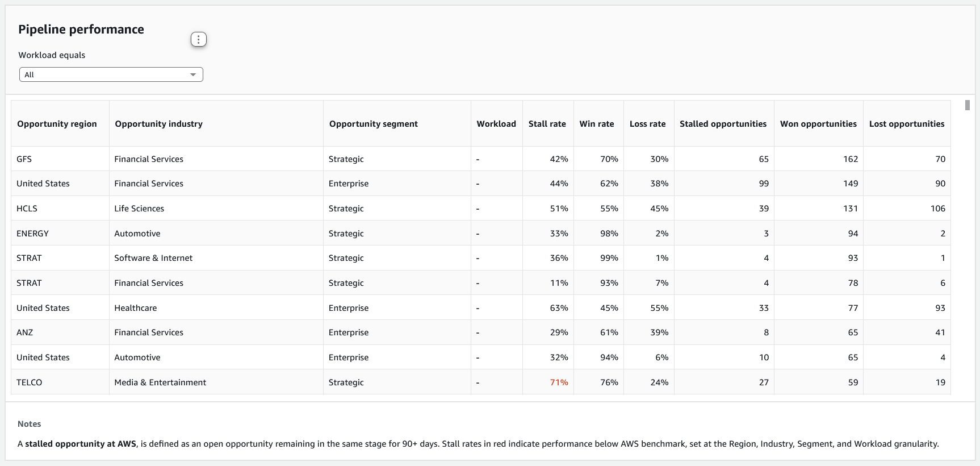Select the Healthcare industry cell

tap(136, 308)
